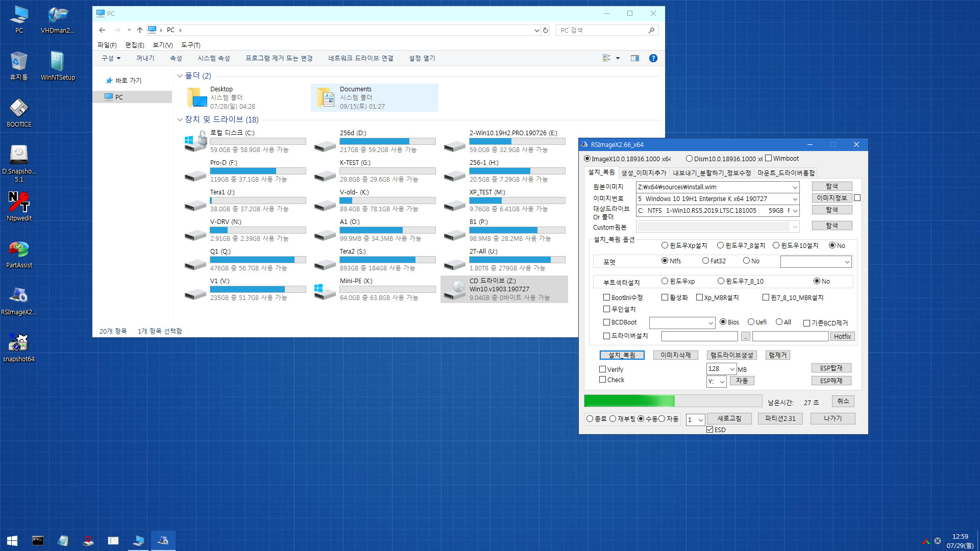The height and width of the screenshot is (551, 980).
Task: Open the RSImageX desktop icon
Action: pyautogui.click(x=19, y=301)
